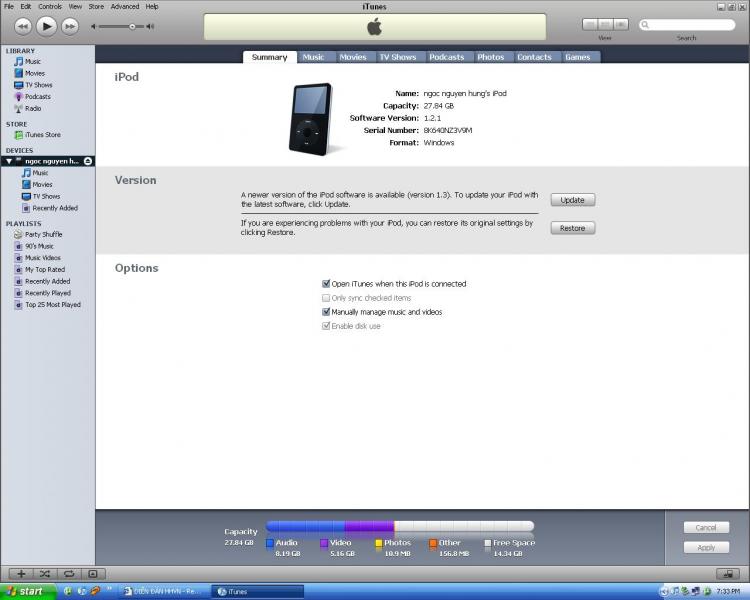
Task: Toggle Manually manage music and videos
Action: 326,312
